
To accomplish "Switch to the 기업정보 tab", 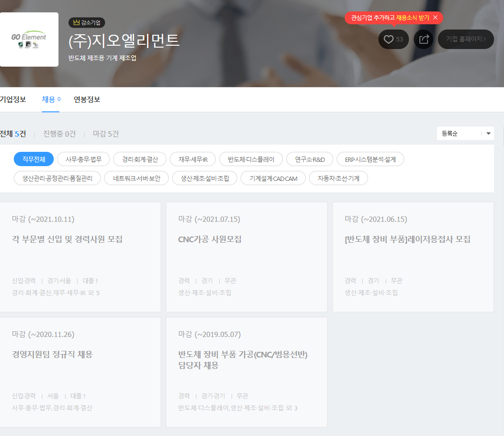I will [13, 99].
